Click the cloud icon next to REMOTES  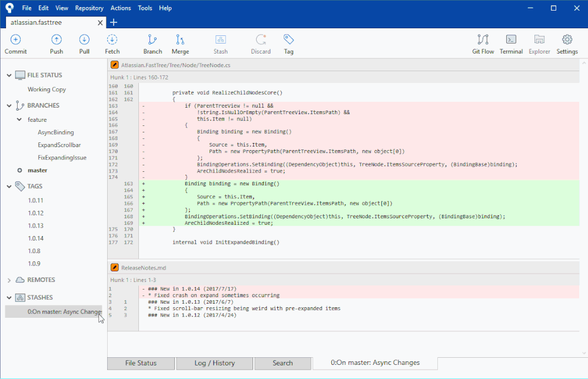coord(20,280)
